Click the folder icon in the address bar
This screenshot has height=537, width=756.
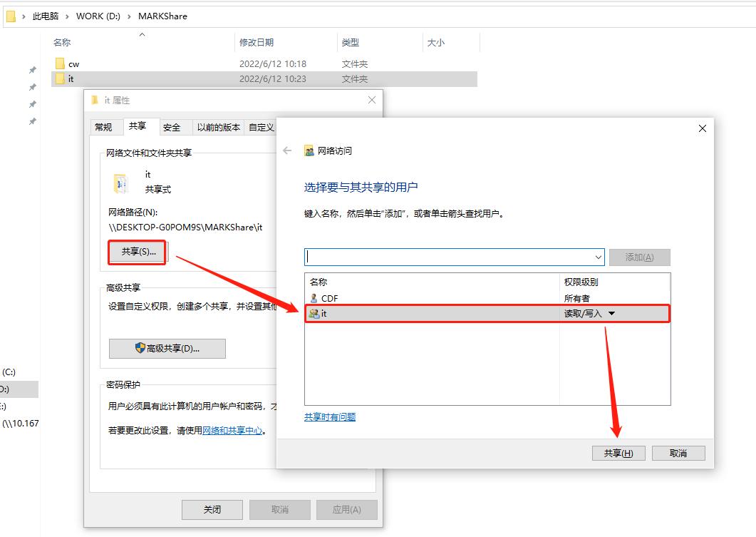(x=10, y=15)
